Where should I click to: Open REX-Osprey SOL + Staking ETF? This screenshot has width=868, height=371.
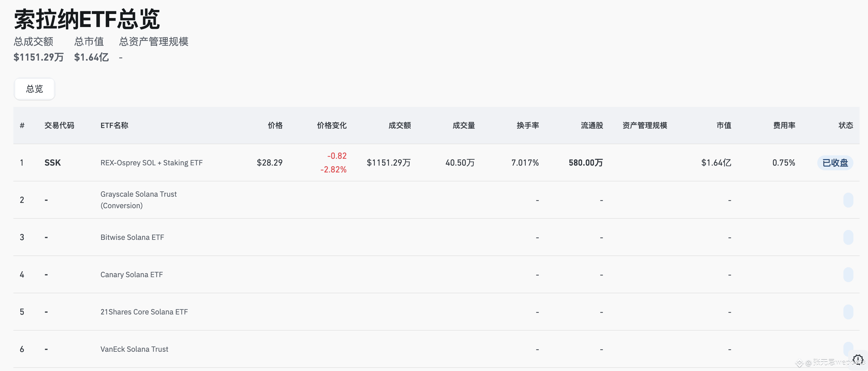point(152,163)
